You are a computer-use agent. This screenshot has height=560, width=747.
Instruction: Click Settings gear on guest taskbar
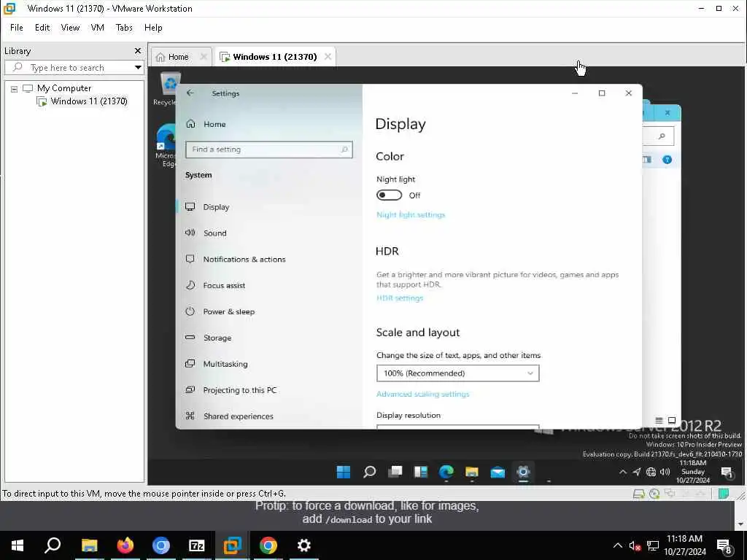[x=523, y=472]
